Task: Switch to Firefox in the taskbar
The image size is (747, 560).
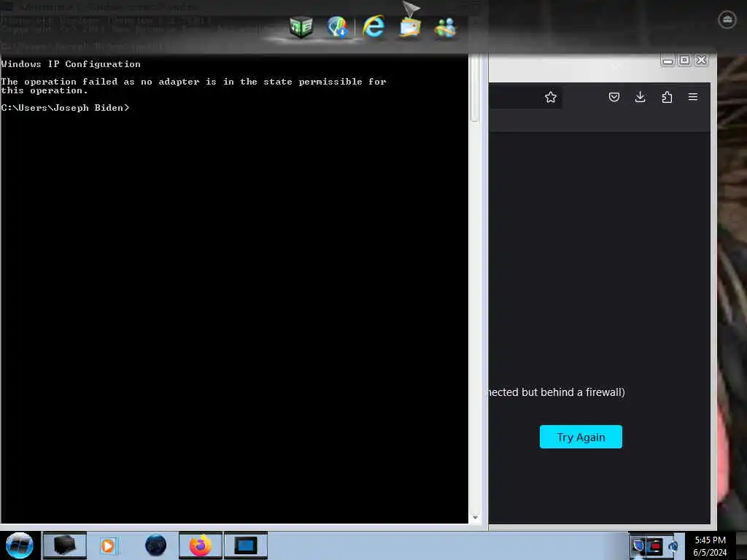Action: coord(201,545)
